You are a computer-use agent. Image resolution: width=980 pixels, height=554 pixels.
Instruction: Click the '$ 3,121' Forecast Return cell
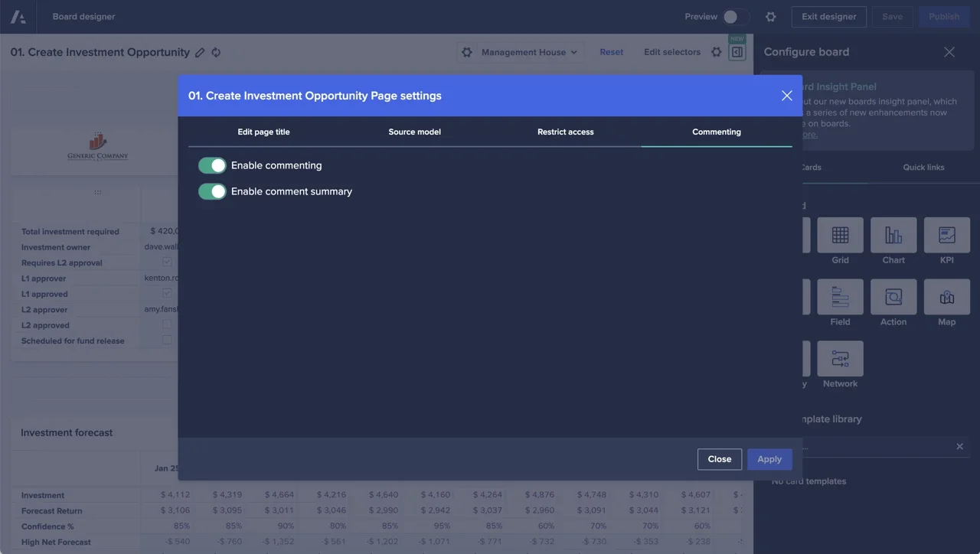[696, 511]
